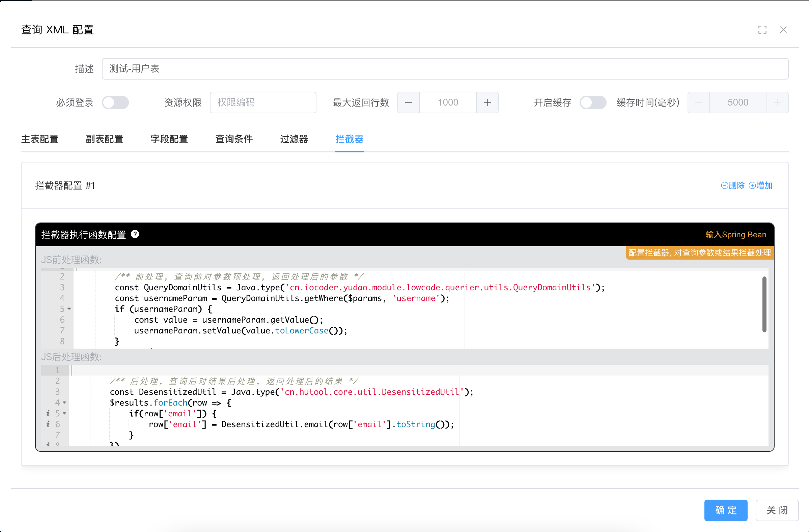The image size is (809, 532).
Task: Click the fullscreen expand icon
Action: point(762,30)
